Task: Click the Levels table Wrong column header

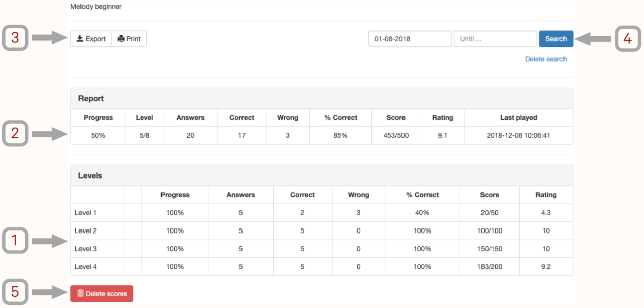Action: (x=358, y=195)
